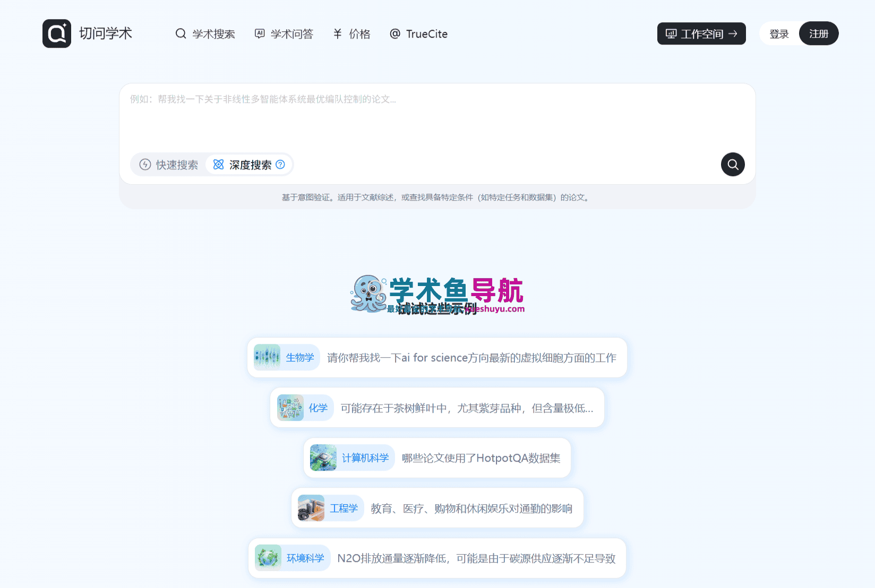The height and width of the screenshot is (588, 875).
Task: Click the 切问学术 site title text
Action: click(x=106, y=33)
